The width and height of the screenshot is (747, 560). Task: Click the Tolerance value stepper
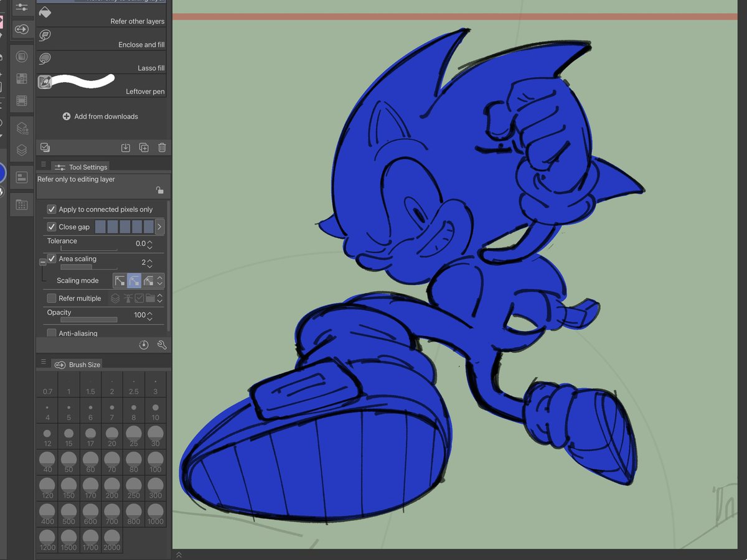click(x=149, y=245)
